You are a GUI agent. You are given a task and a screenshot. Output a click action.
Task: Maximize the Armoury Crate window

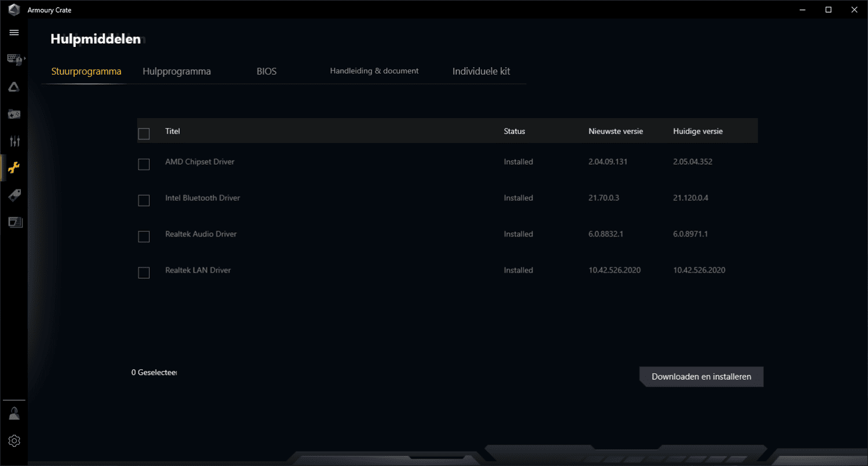click(828, 9)
